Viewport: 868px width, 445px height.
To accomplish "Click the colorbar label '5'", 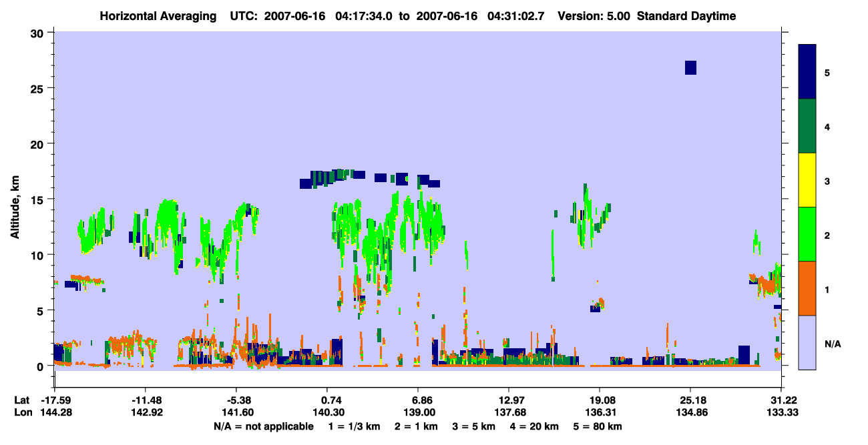I will tap(827, 72).
